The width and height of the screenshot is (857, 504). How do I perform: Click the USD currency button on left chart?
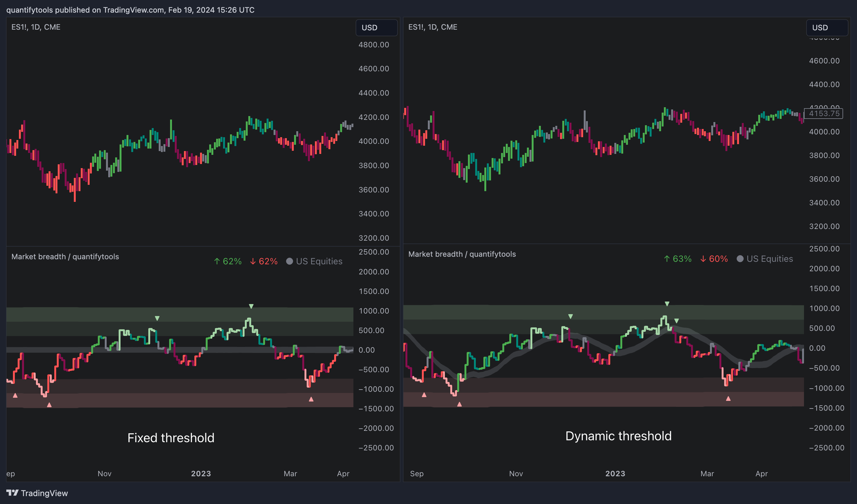[x=376, y=27]
